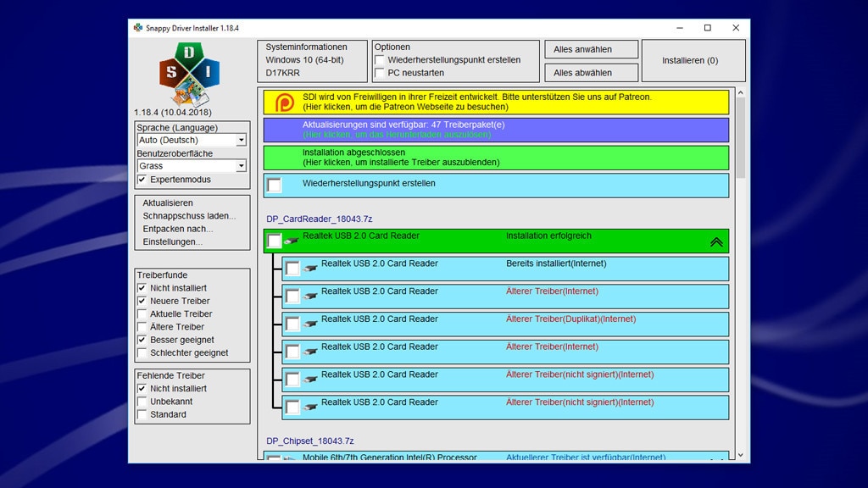Viewport: 868px width, 488px height.
Task: Click card reader icon on Installation erfolgreich row
Action: pos(292,241)
